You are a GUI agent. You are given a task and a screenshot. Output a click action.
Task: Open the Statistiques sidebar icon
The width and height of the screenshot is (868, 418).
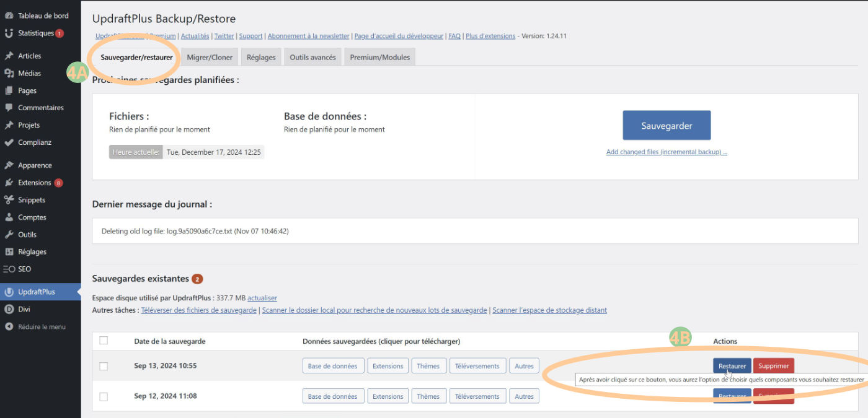tap(9, 33)
